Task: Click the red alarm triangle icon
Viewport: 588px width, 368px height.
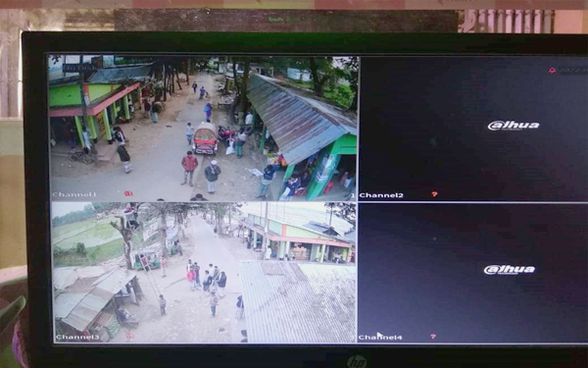Action: point(552,71)
